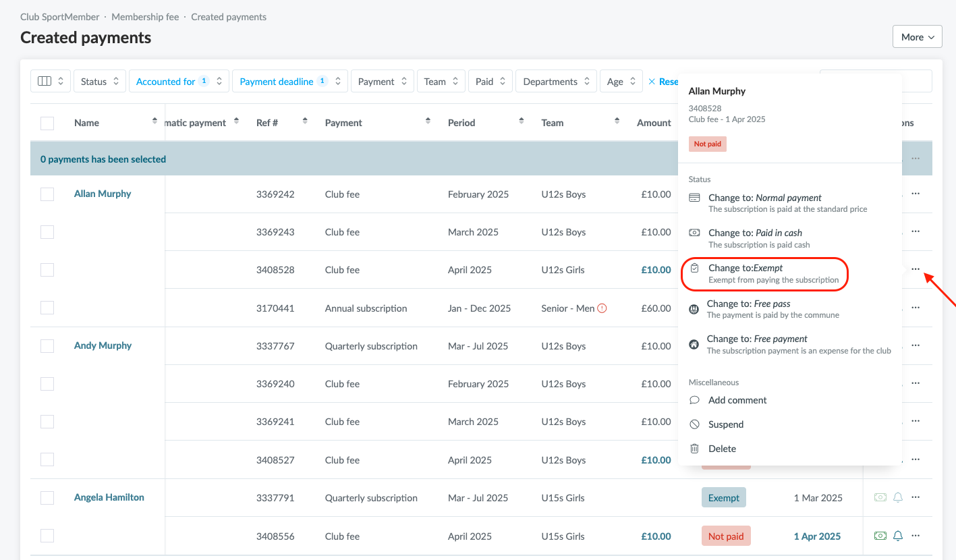Click the bell reminder icon in the last row
956x560 pixels.
point(898,536)
